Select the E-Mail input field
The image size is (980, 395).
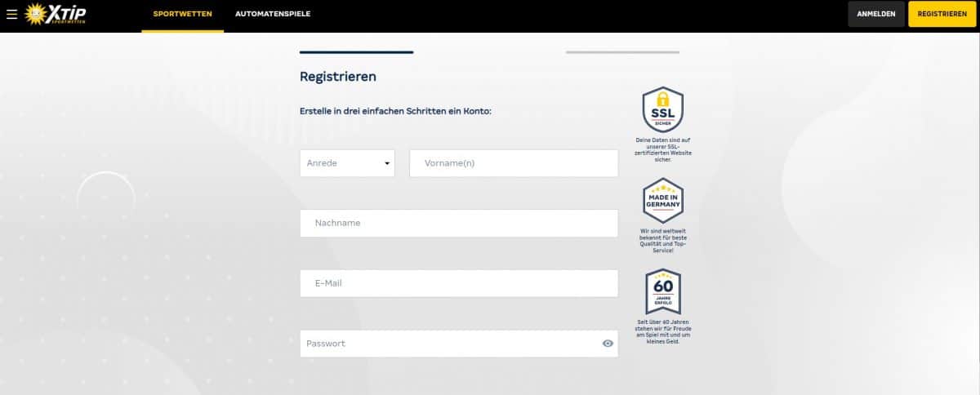pyautogui.click(x=459, y=283)
